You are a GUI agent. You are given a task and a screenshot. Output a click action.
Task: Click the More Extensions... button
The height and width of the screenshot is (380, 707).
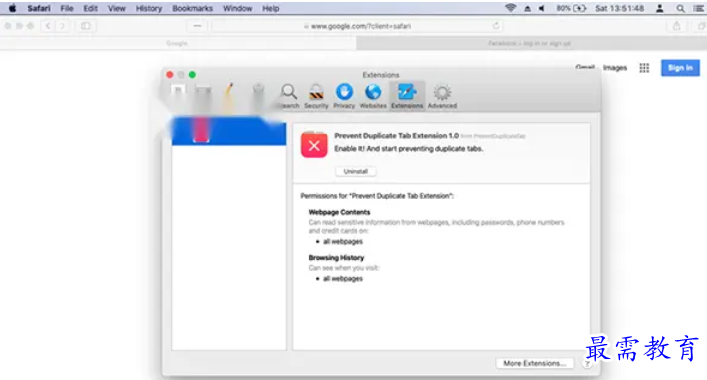534,363
